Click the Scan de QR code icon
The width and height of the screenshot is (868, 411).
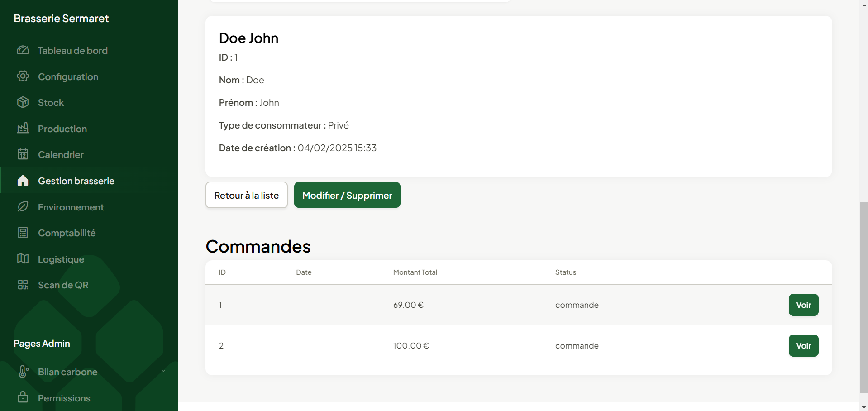(x=23, y=285)
